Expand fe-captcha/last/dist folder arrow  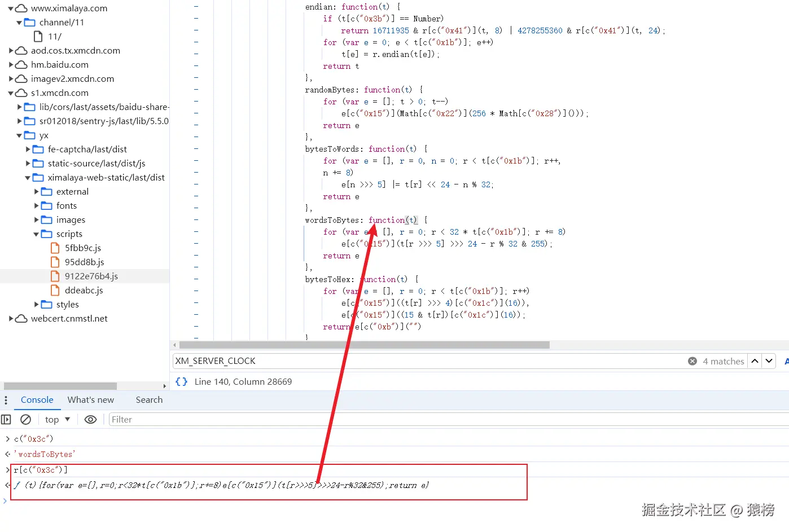tap(28, 150)
